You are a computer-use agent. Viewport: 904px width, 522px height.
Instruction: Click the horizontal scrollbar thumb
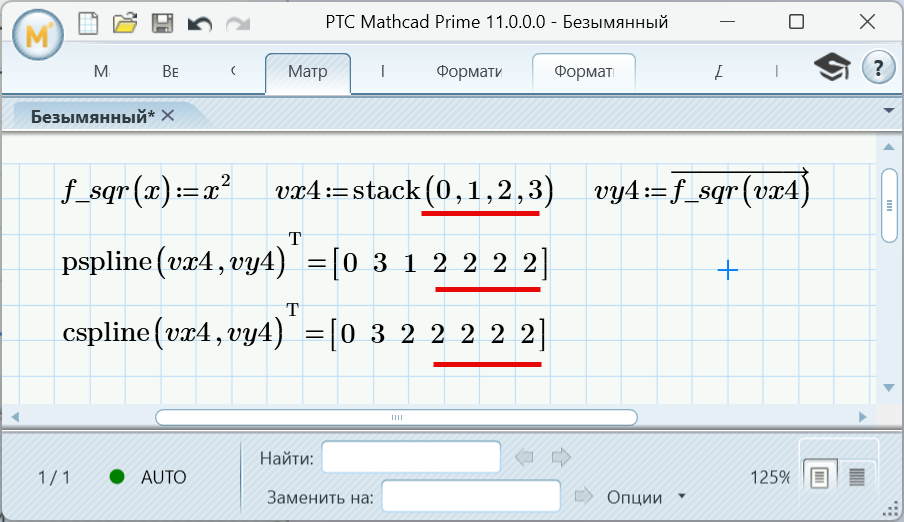tap(396, 417)
